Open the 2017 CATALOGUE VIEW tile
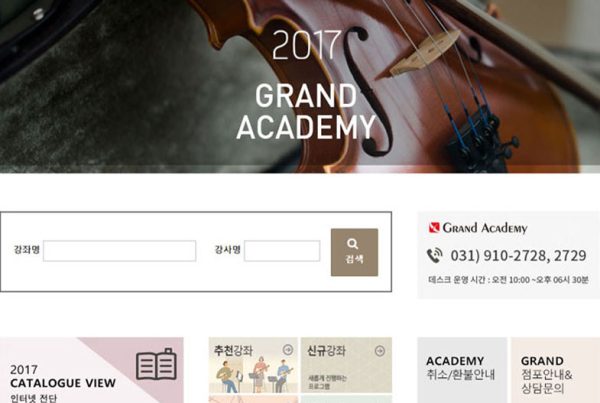The image size is (600, 403). click(92, 370)
